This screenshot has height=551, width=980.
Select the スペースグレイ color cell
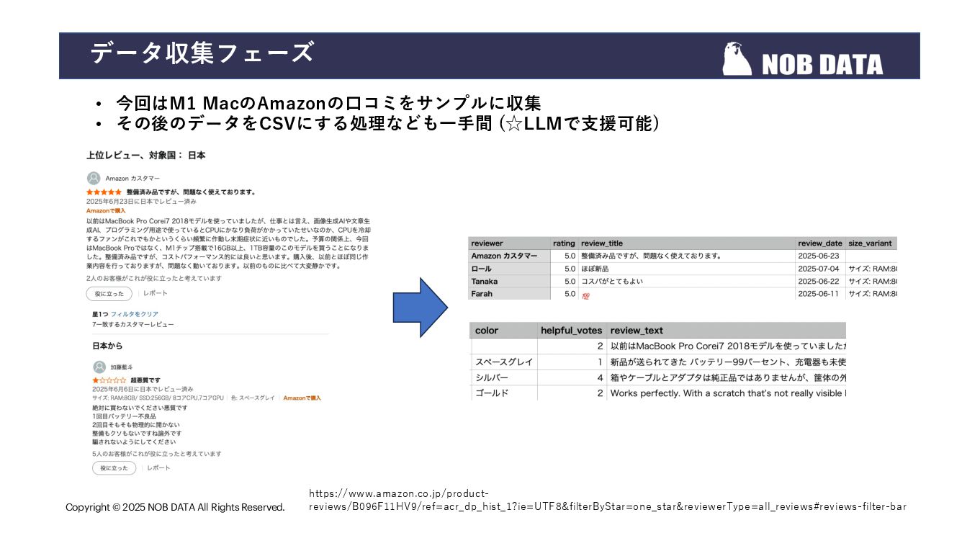(503, 362)
